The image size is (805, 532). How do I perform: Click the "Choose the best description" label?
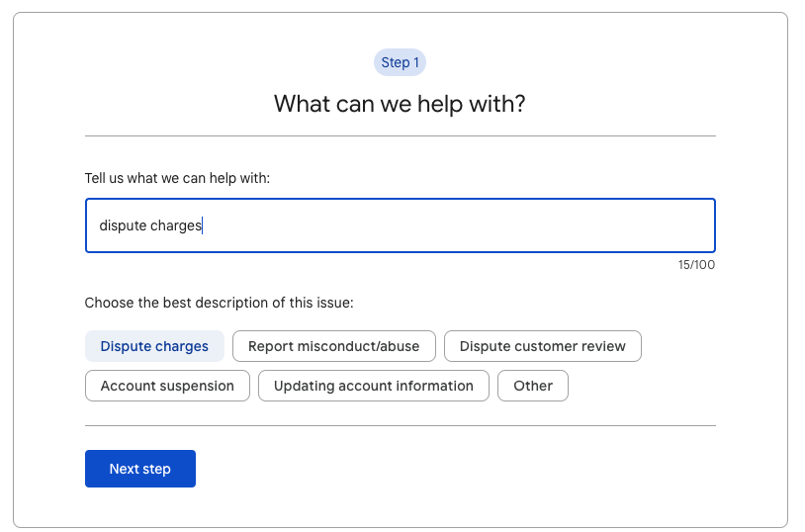pos(219,303)
